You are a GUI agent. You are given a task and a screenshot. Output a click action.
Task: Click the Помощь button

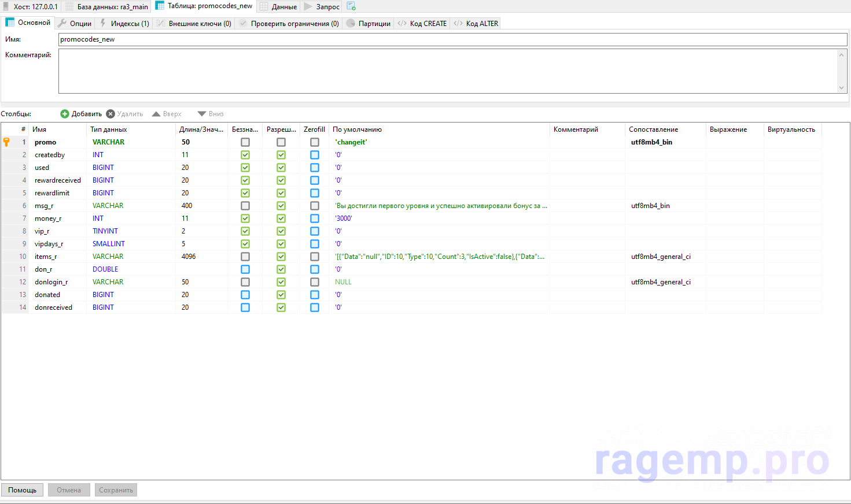click(22, 490)
